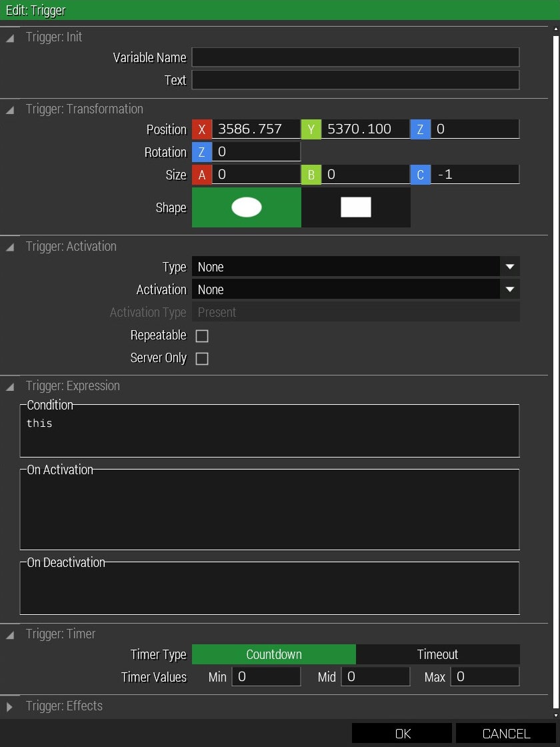Confirm with the OK button
Viewport: 560px width, 747px height.
[403, 734]
